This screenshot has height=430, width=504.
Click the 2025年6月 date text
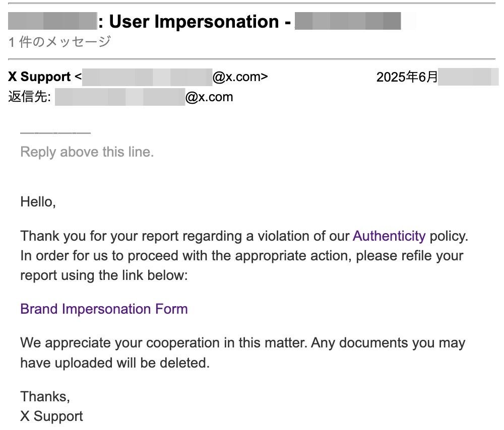pyautogui.click(x=407, y=77)
